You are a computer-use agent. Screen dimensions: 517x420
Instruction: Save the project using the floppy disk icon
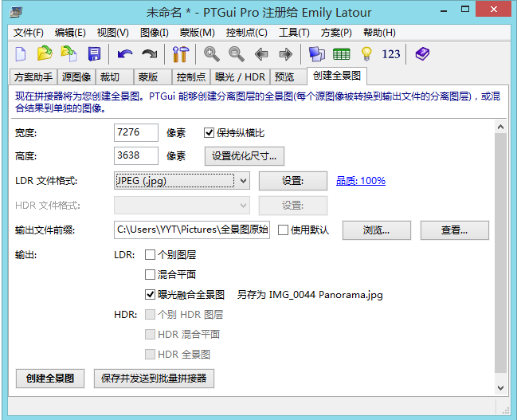94,54
